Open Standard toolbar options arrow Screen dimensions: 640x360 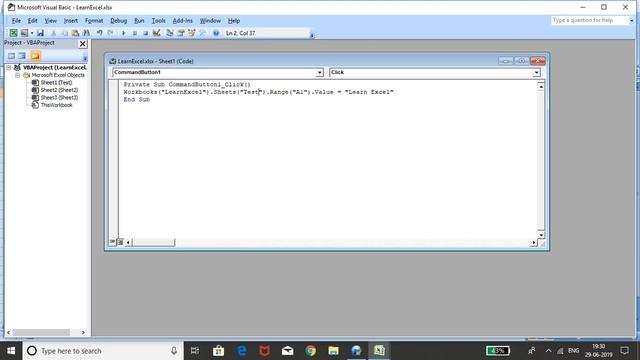(x=312, y=35)
